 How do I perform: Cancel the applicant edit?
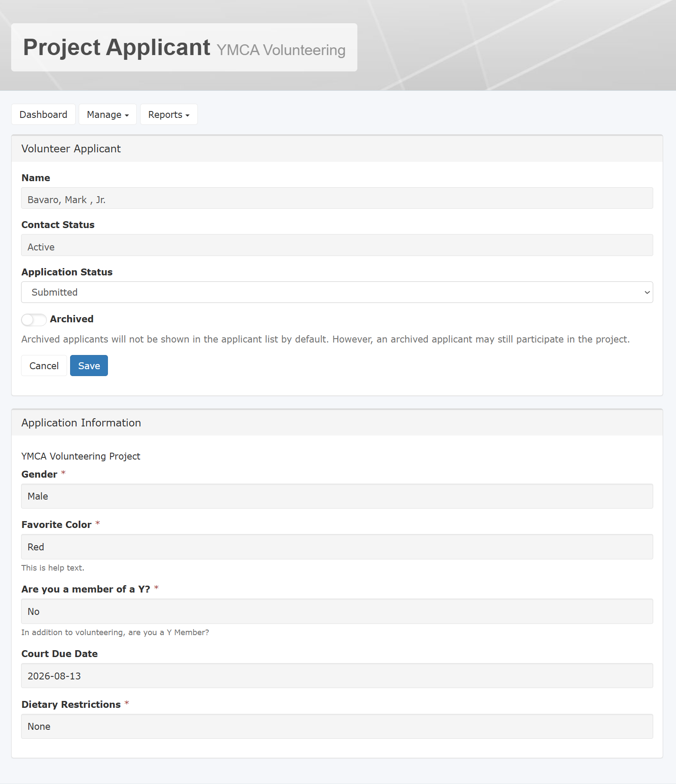click(x=44, y=366)
